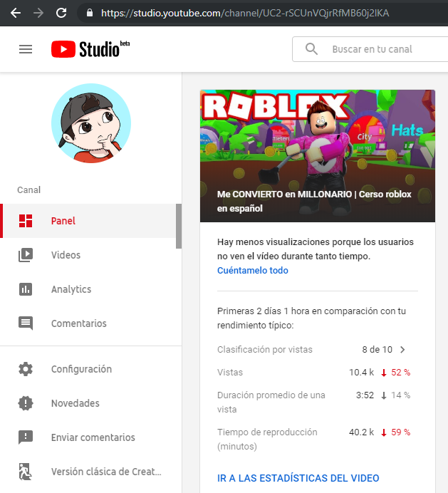Open the Comentarios section

tap(78, 323)
